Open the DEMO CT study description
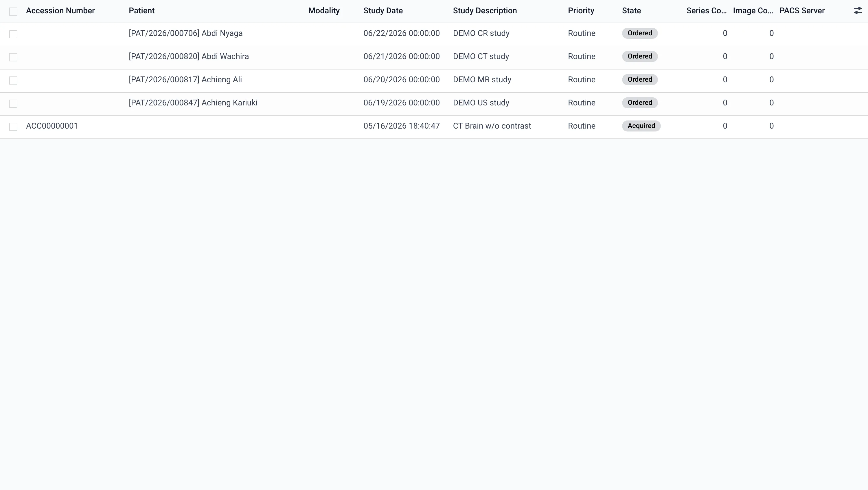Screen dimensions: 868x490 [x=481, y=57]
